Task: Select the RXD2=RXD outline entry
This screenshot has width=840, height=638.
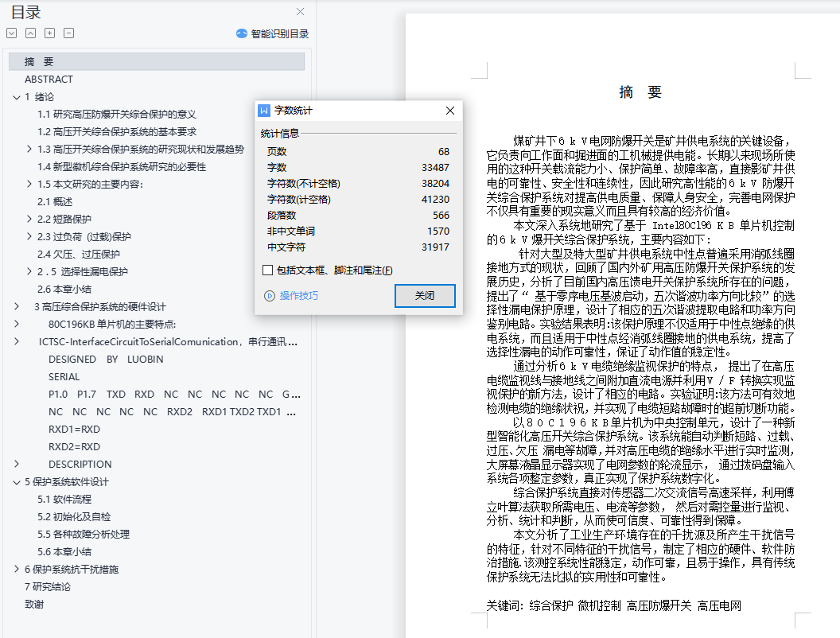Action: click(74, 447)
